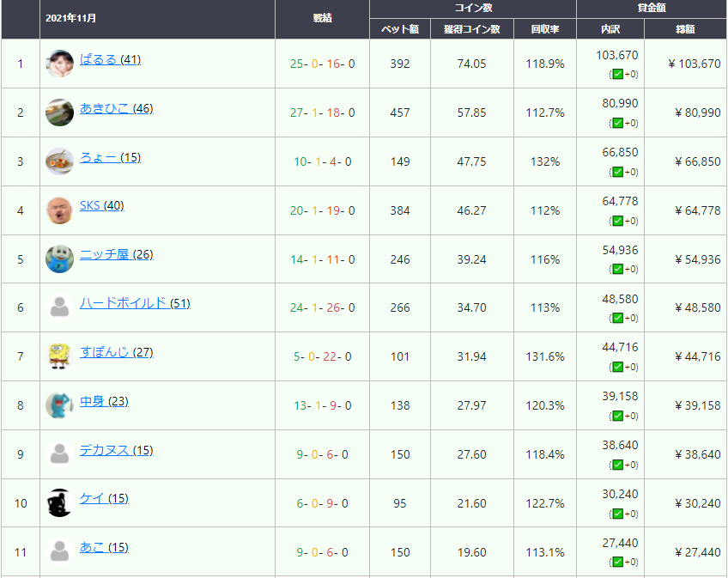Click green check icon in あこ's row
The width and height of the screenshot is (728, 578).
click(617, 562)
